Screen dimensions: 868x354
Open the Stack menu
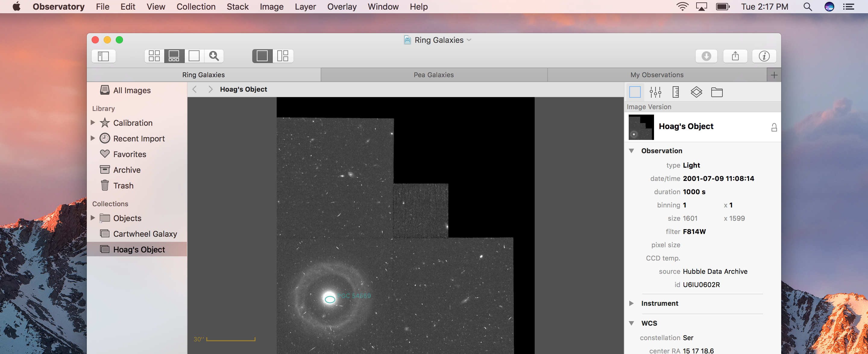tap(236, 7)
